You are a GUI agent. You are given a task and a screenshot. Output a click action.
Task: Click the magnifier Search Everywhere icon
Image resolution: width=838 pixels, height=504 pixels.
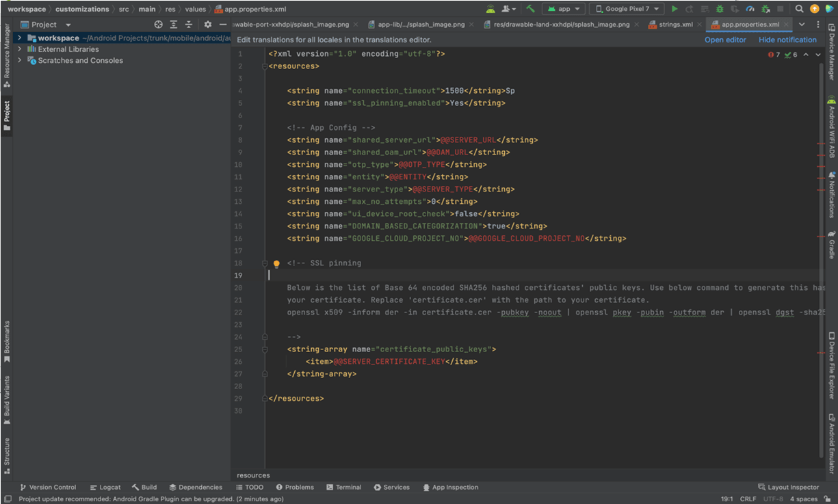[x=799, y=9]
